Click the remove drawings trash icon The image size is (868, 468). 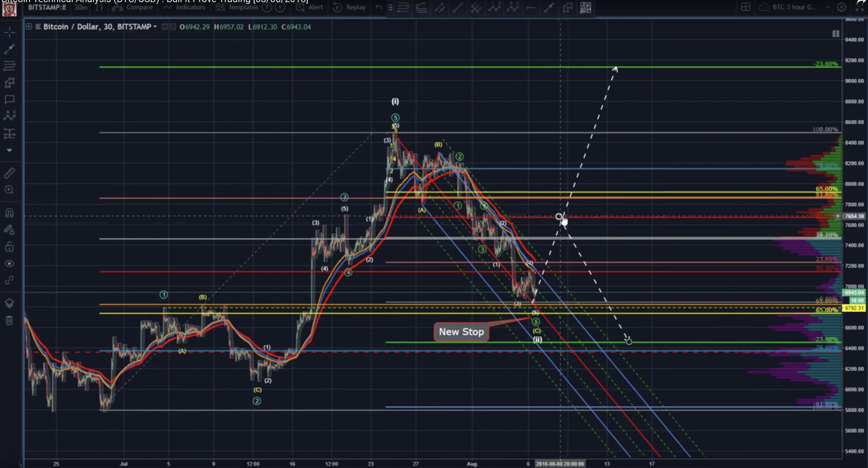tap(9, 320)
